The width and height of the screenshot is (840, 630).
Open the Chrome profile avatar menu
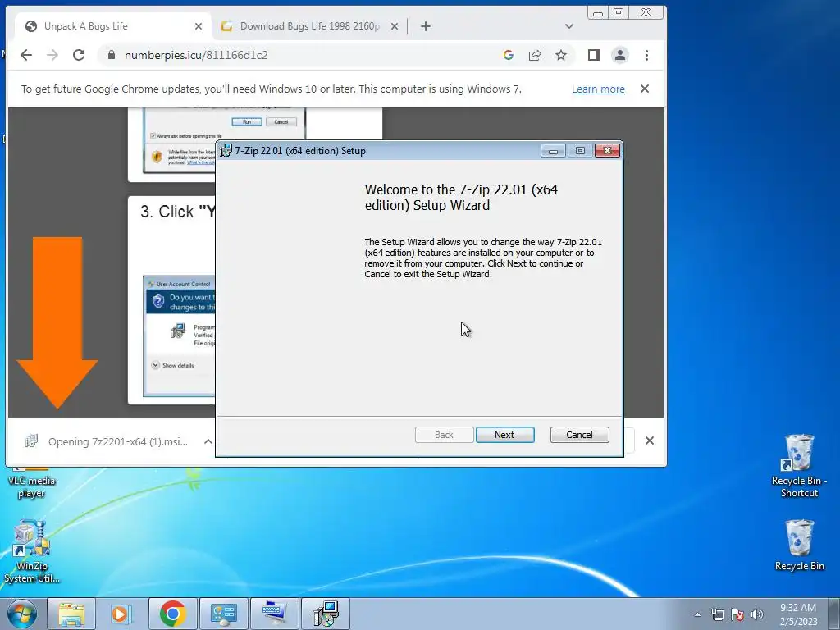(x=620, y=55)
